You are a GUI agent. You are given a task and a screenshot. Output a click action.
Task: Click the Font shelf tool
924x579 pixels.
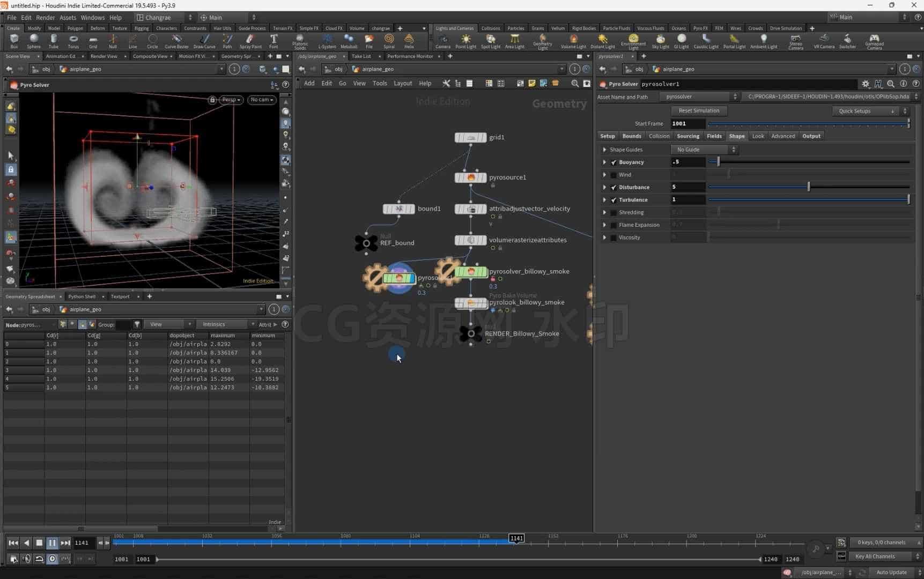point(273,41)
